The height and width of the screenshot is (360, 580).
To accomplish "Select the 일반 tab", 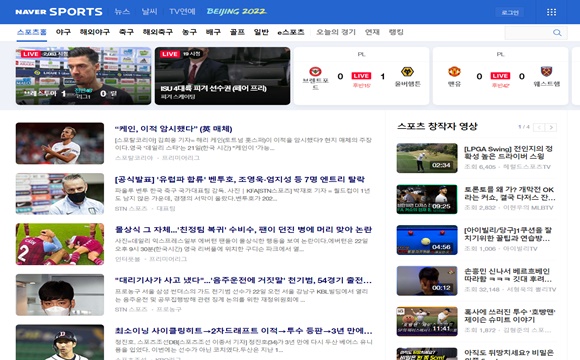I will [261, 32].
